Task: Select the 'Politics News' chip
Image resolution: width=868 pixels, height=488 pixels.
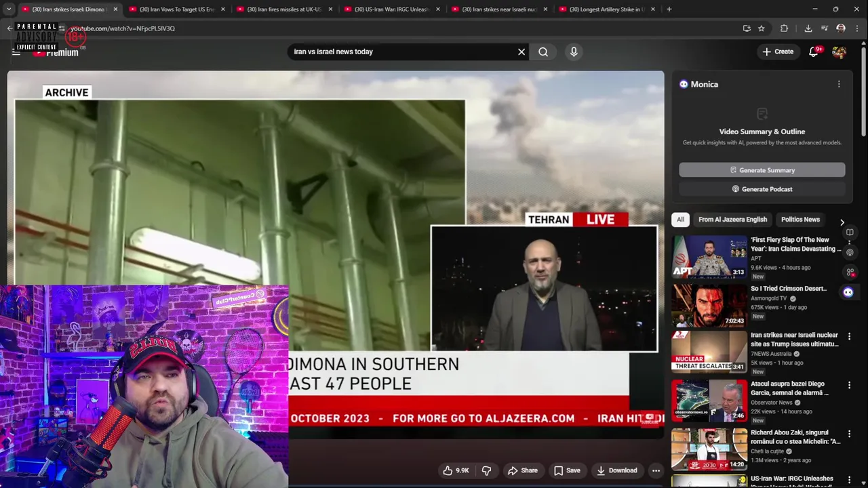Action: point(800,220)
